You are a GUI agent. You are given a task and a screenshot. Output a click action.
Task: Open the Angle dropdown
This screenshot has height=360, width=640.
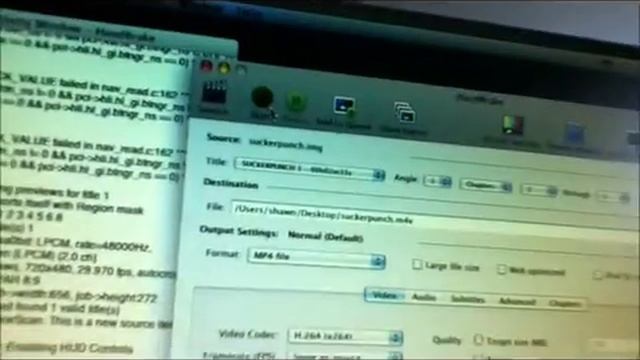(437, 181)
